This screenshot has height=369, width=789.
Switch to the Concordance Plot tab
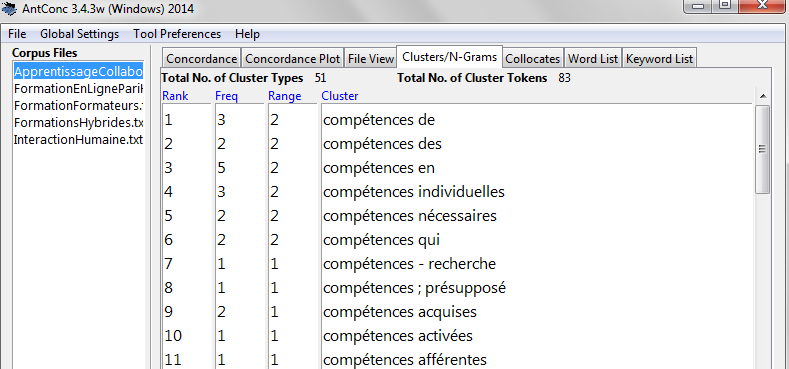[293, 58]
